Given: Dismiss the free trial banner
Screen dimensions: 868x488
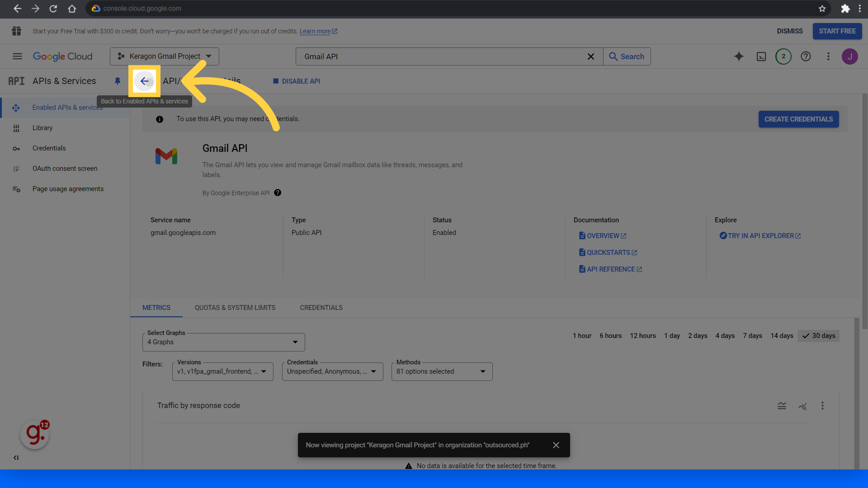Looking at the screenshot, I should 790,31.
